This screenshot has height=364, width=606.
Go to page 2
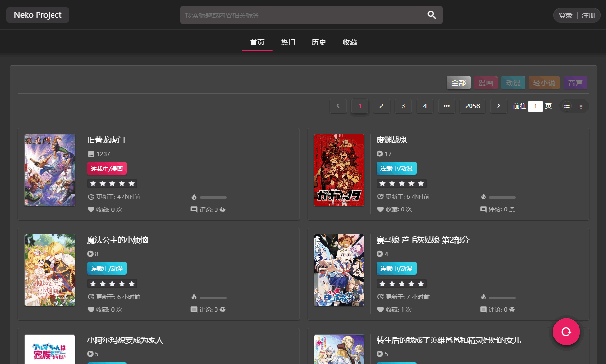(381, 106)
